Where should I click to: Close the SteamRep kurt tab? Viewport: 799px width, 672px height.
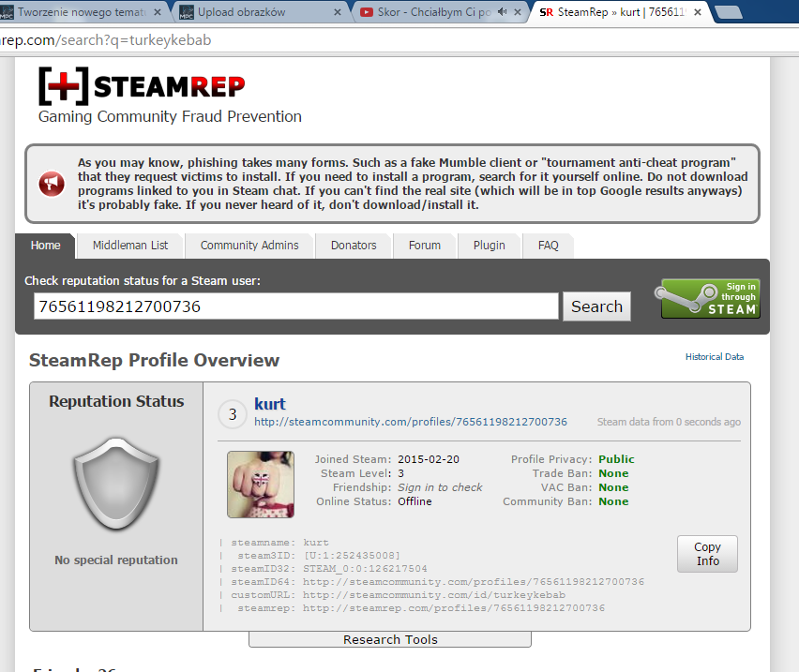[698, 12]
